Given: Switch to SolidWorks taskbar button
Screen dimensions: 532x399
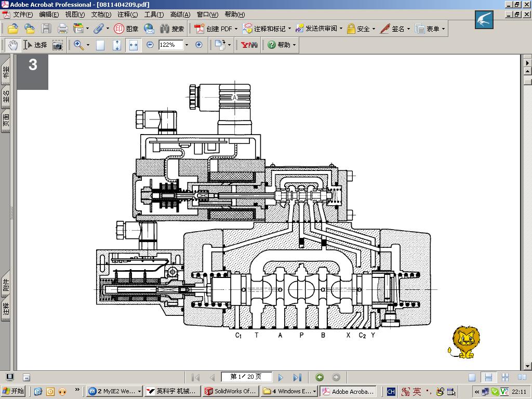Looking at the screenshot, I should (231, 392).
